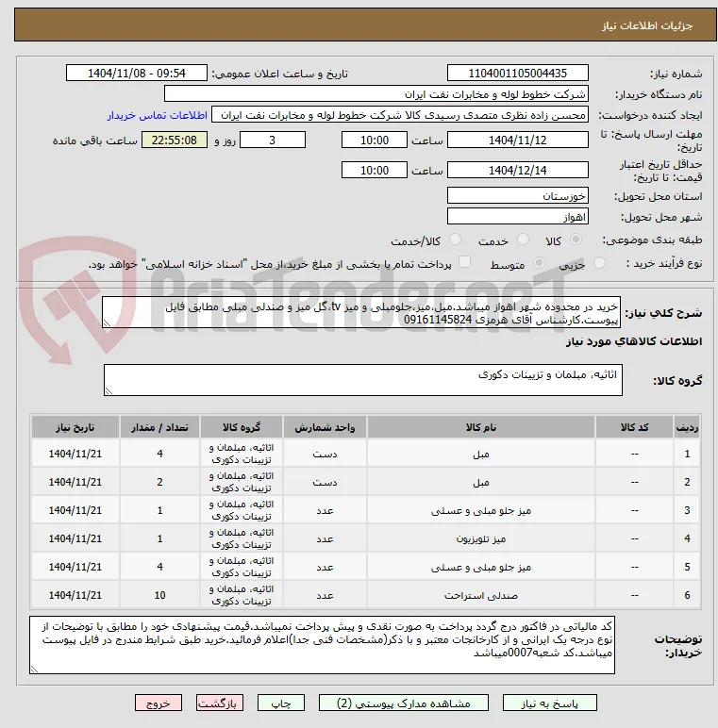
Task: Select the کالا/خدمت radio button
Action: coord(455,240)
